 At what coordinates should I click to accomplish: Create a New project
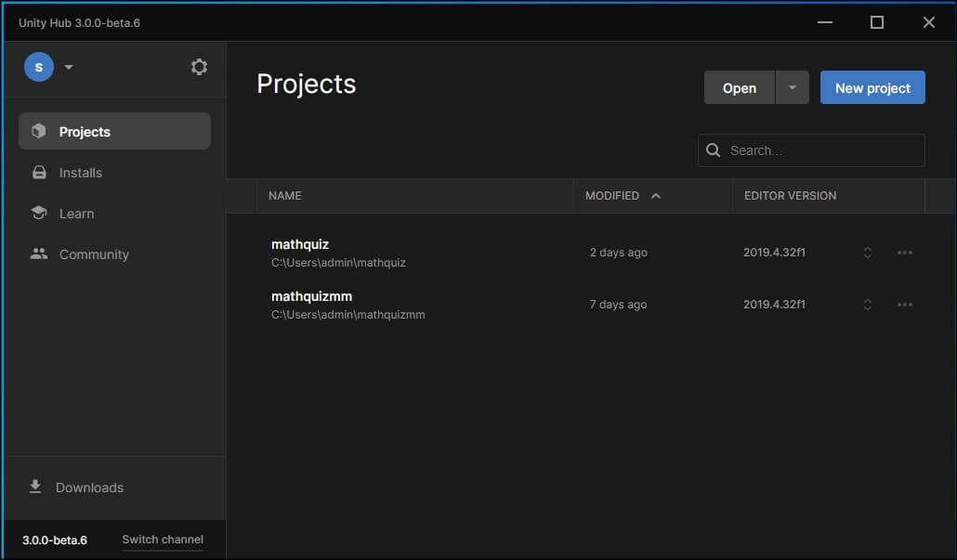(x=872, y=88)
